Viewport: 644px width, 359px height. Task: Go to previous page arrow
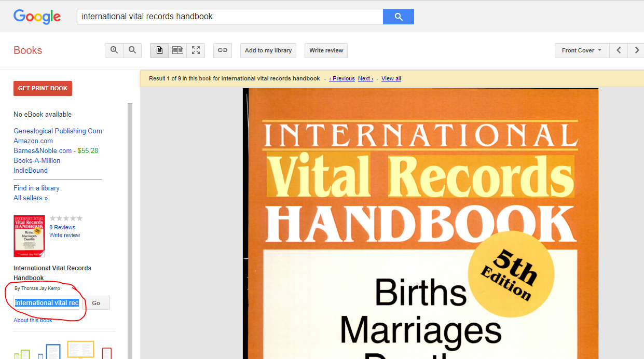click(619, 50)
